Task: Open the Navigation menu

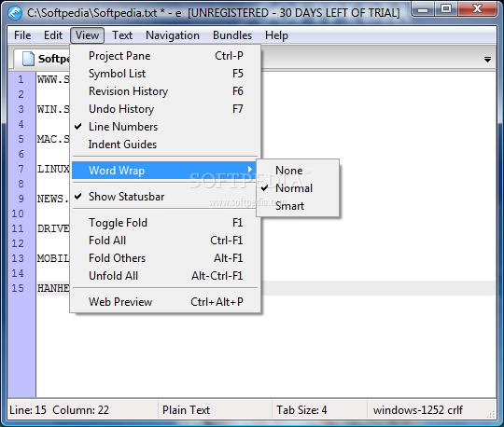Action: 173,35
